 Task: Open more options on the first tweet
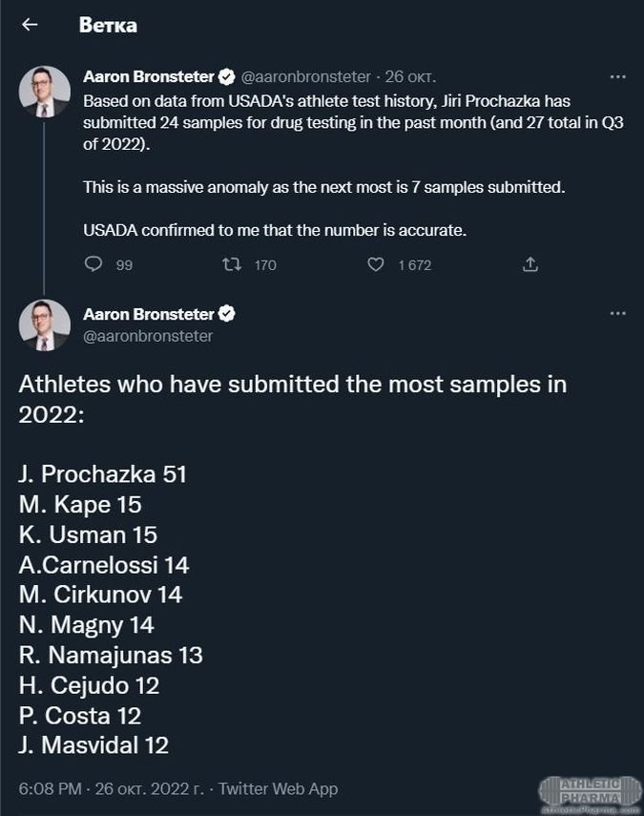617,77
